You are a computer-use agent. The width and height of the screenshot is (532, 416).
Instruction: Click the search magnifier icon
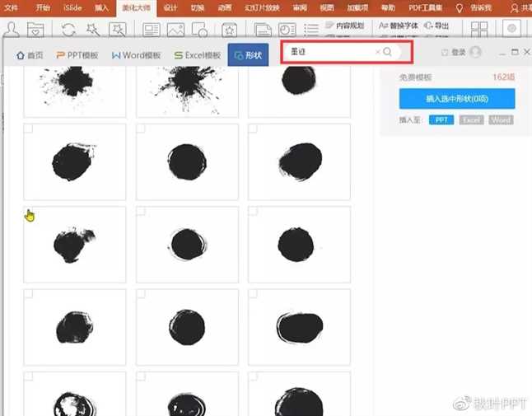pyautogui.click(x=388, y=52)
